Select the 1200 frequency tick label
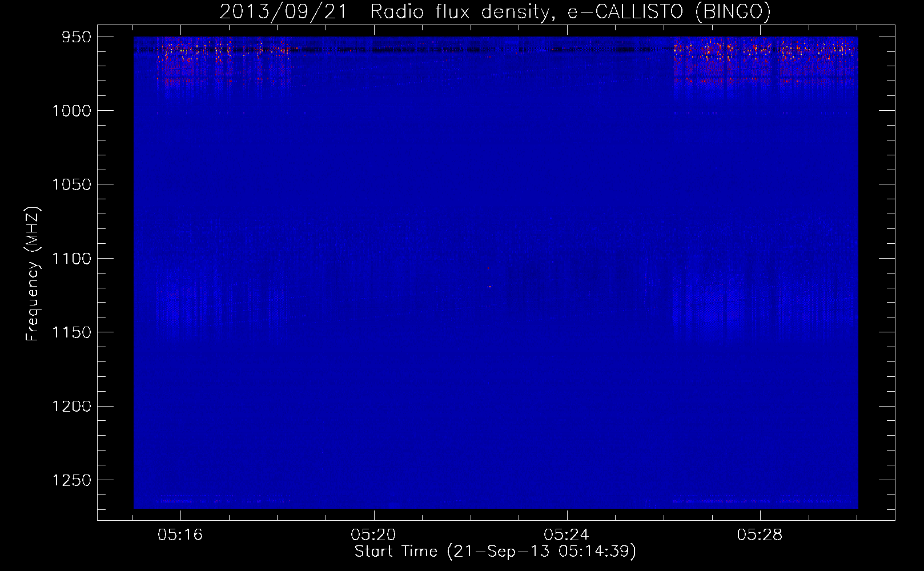The width and height of the screenshot is (924, 571). [72, 406]
